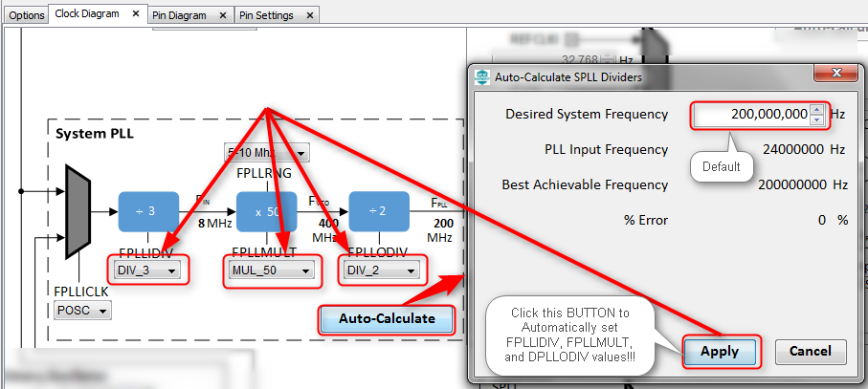Switch to the Pin Settings tab
Viewport: 868px width, 389px height.
point(267,16)
